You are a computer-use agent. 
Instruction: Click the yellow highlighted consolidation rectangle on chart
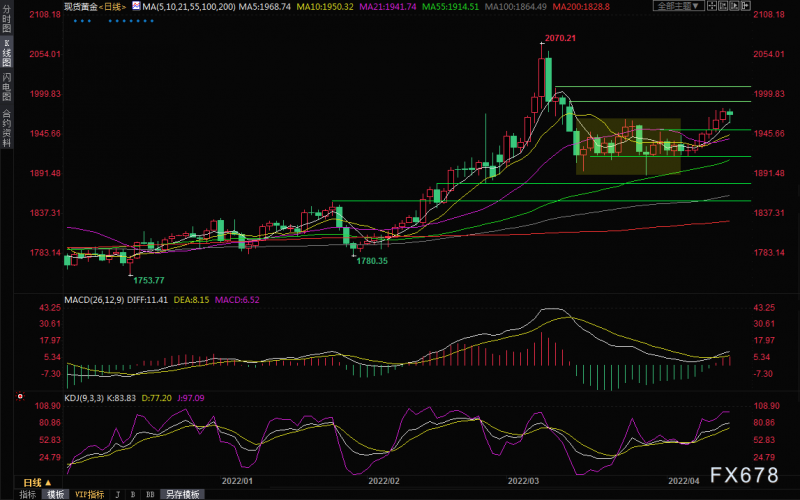[628, 146]
